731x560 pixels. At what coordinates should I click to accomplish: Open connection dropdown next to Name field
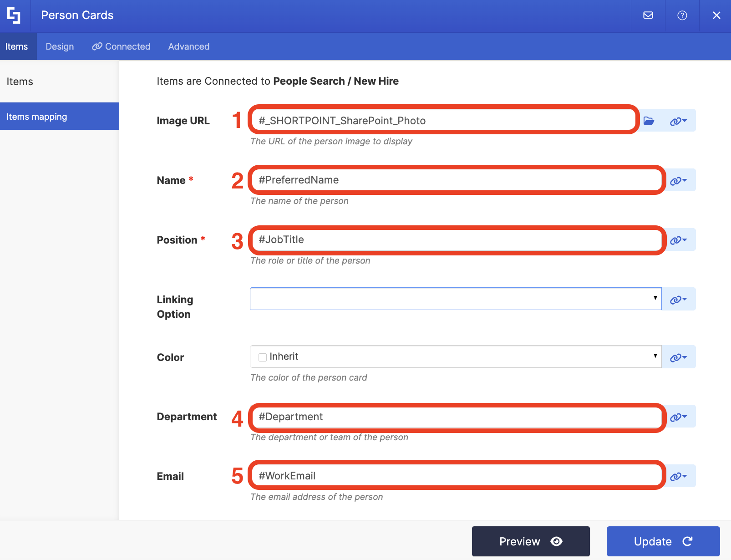[x=679, y=180]
